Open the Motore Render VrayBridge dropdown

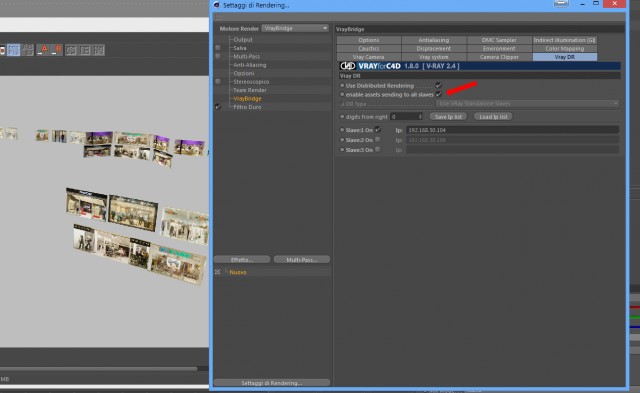pos(295,28)
